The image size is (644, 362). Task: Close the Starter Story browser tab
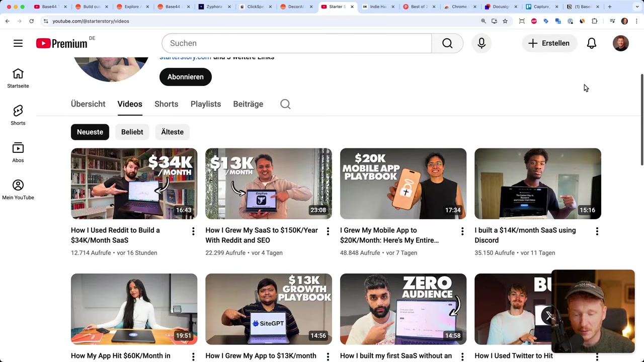[352, 7]
